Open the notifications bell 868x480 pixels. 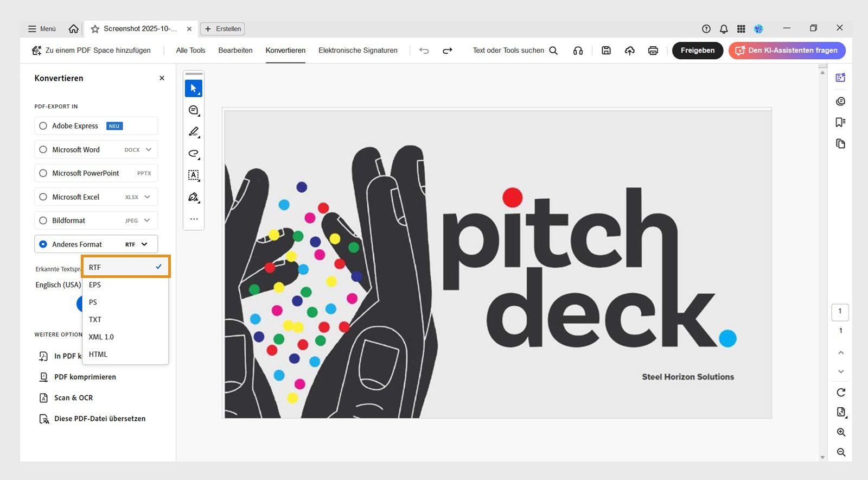(724, 29)
